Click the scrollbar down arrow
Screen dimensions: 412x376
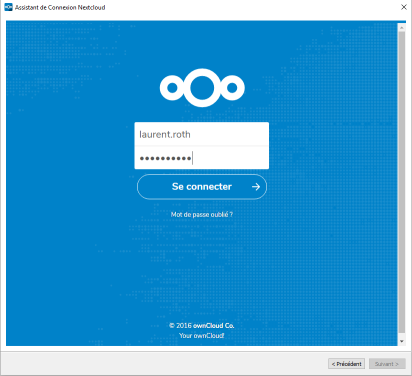click(402, 341)
